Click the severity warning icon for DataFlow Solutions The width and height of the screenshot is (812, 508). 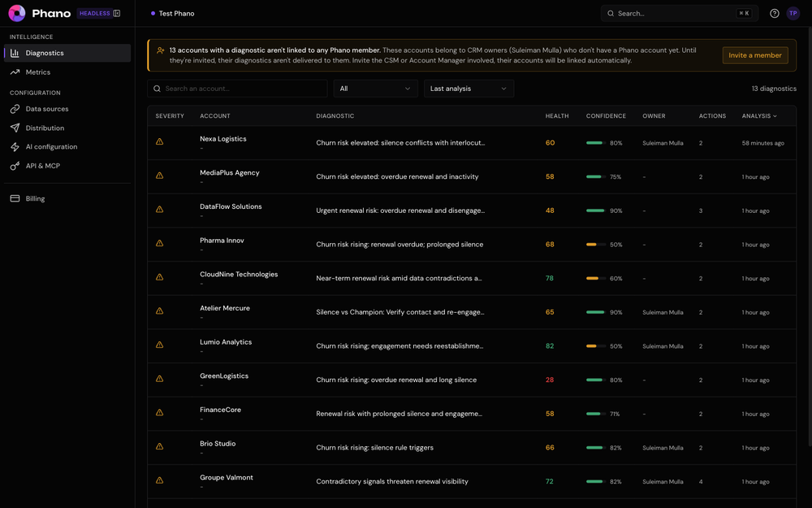[x=159, y=210]
